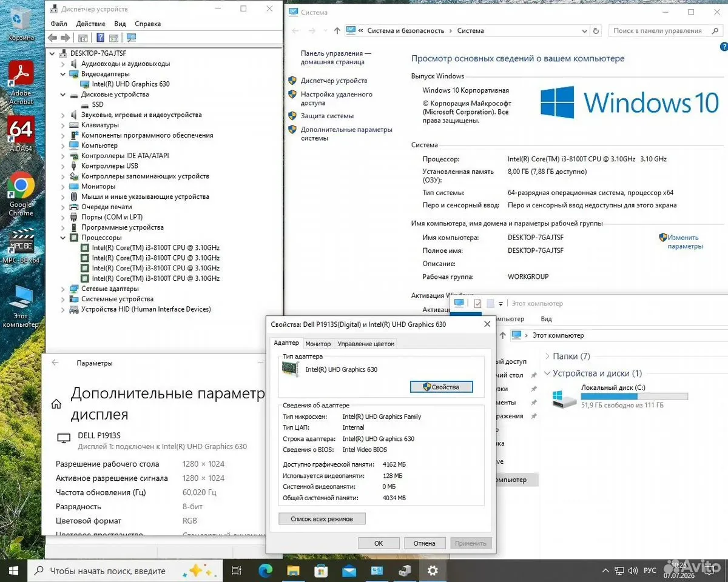
Task: Select Intel(R) UHD Graphics 630 device
Action: [x=130, y=84]
